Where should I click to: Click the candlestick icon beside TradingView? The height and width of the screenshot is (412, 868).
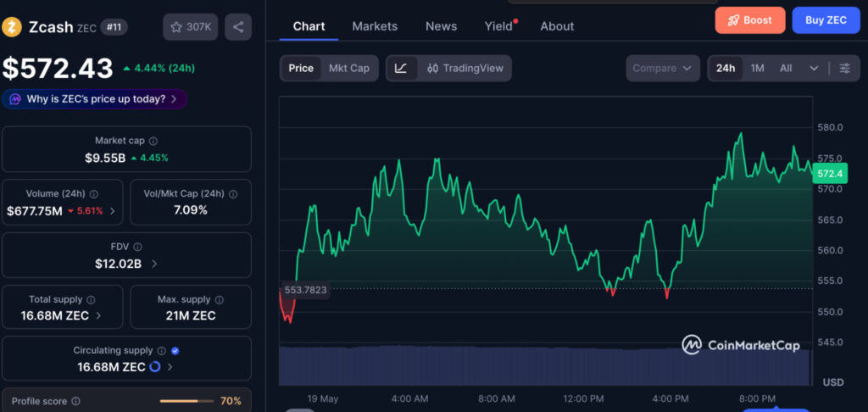tap(433, 68)
